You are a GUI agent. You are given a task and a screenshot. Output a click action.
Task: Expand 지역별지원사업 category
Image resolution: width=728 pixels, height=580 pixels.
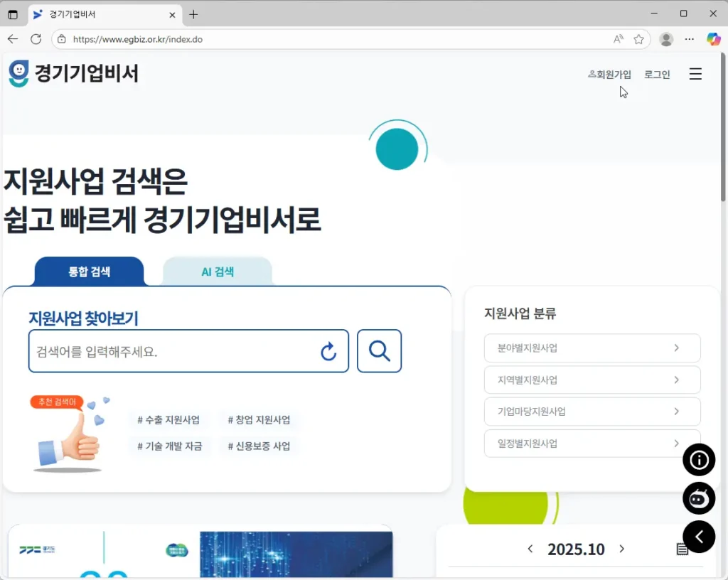[592, 380]
